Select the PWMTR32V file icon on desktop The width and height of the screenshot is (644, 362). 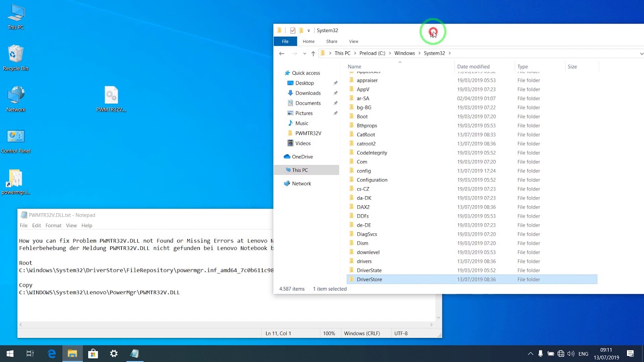pos(111,99)
